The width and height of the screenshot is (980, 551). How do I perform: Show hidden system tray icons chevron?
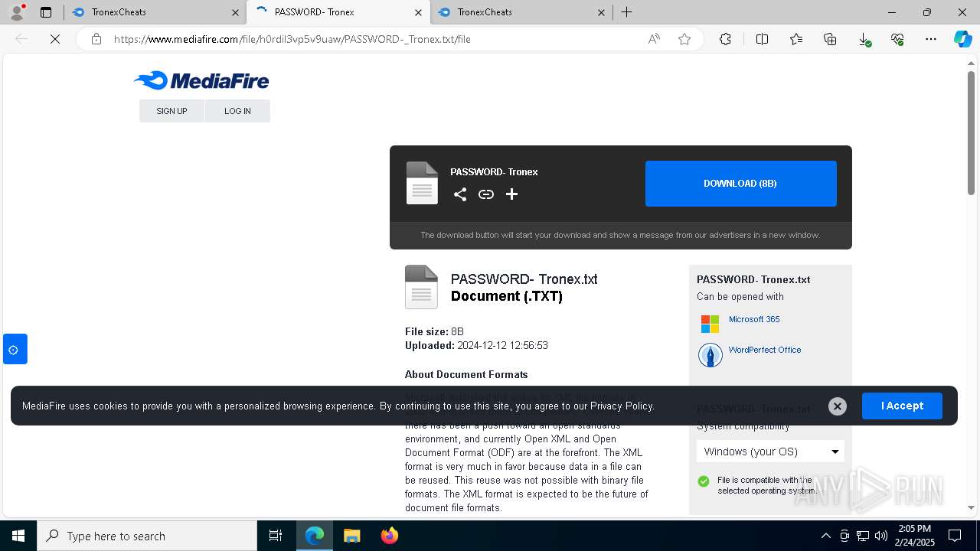click(x=825, y=536)
